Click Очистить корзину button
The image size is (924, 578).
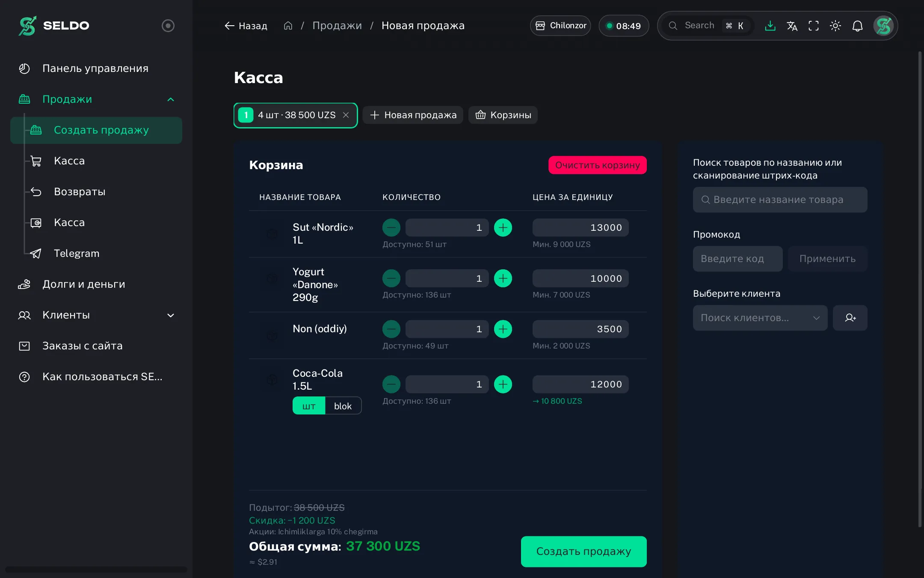598,165
